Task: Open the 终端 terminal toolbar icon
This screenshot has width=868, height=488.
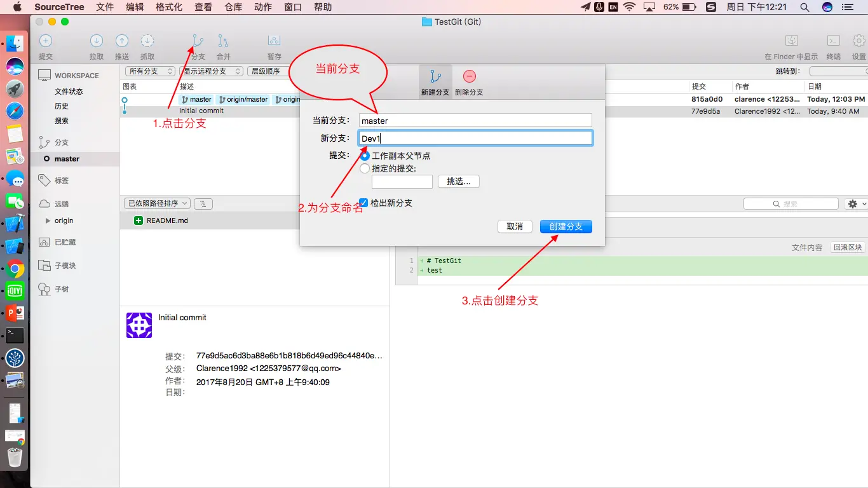Action: [x=834, y=41]
